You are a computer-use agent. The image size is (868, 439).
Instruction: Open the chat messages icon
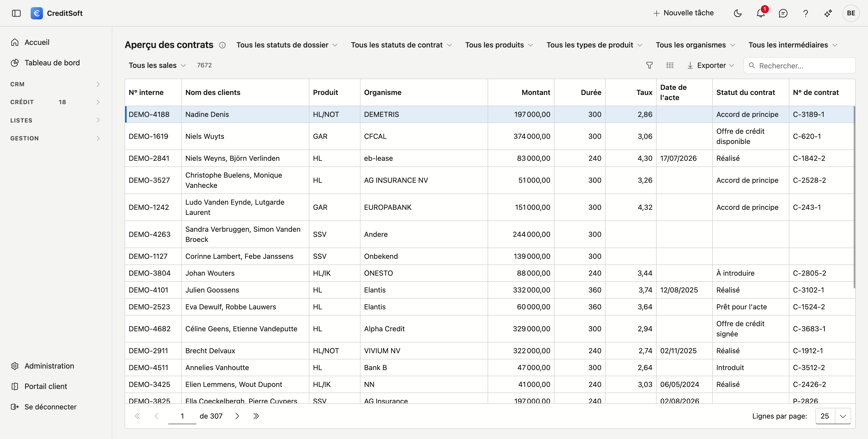[x=783, y=13]
